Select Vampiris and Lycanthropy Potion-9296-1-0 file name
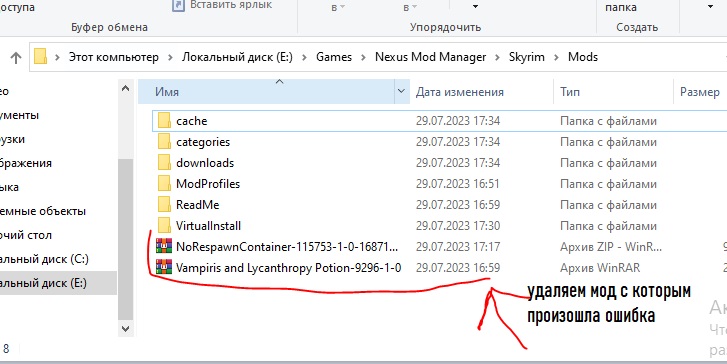 click(288, 268)
